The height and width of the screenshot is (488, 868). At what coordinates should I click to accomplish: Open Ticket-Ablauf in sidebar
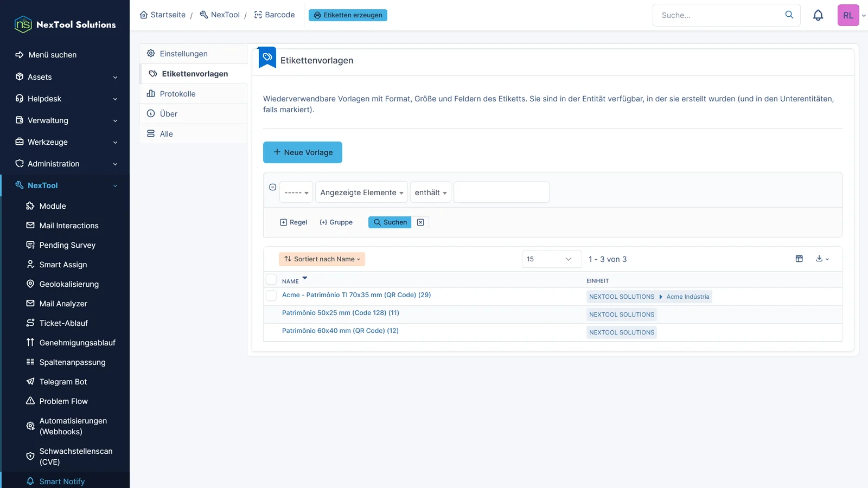click(63, 323)
